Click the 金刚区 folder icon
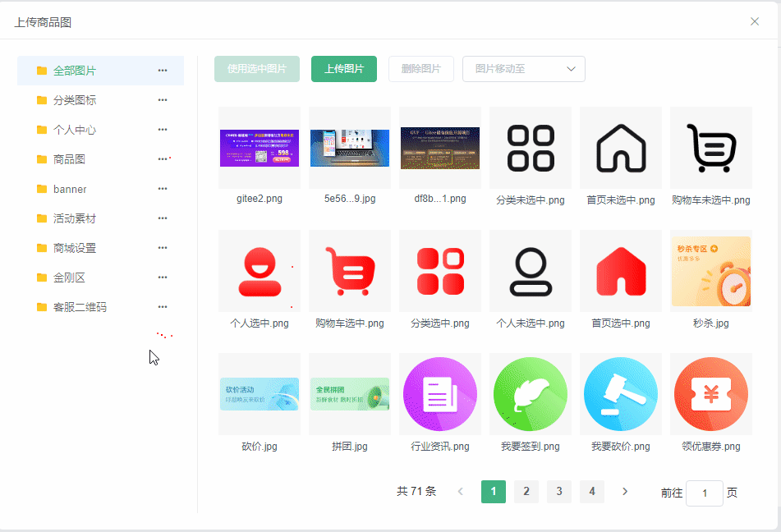Viewport: 781px width, 532px height. [42, 277]
